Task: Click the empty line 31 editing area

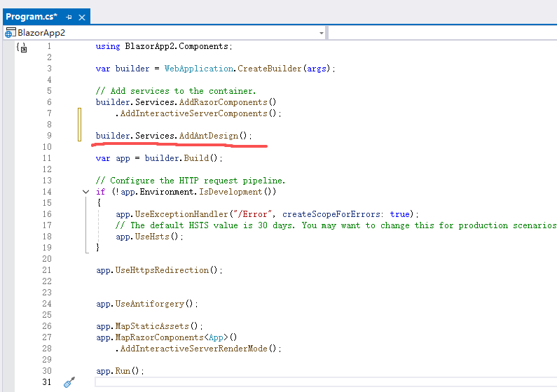Action: point(325,382)
